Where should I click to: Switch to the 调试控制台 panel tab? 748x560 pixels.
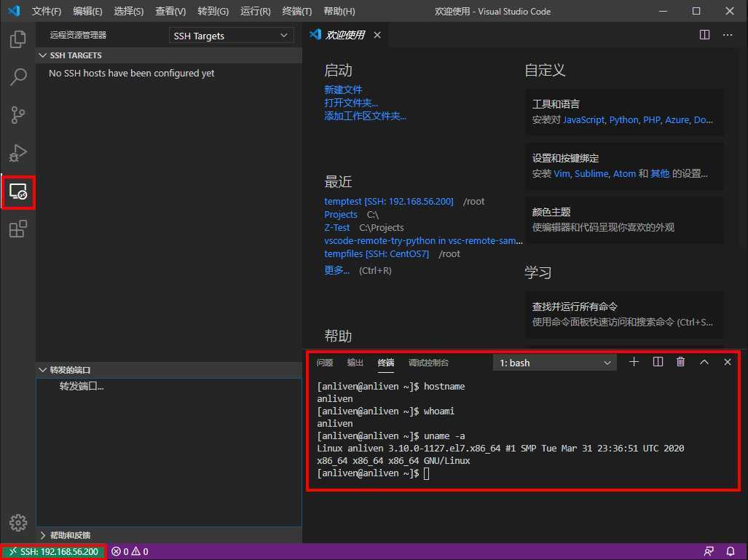tap(428, 363)
